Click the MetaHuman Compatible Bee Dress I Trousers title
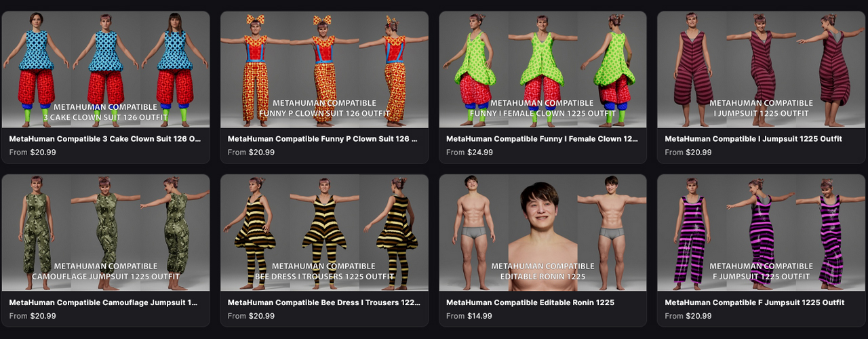Image resolution: width=868 pixels, height=339 pixels. click(x=324, y=302)
